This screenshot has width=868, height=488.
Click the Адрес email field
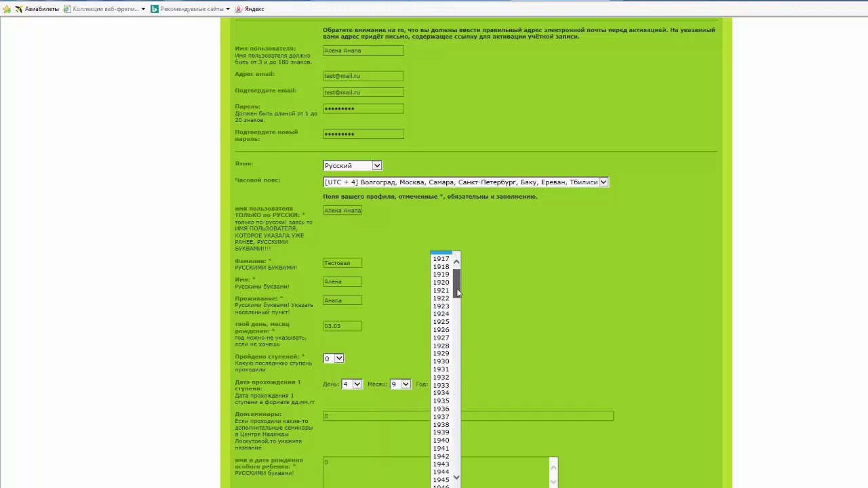point(363,76)
